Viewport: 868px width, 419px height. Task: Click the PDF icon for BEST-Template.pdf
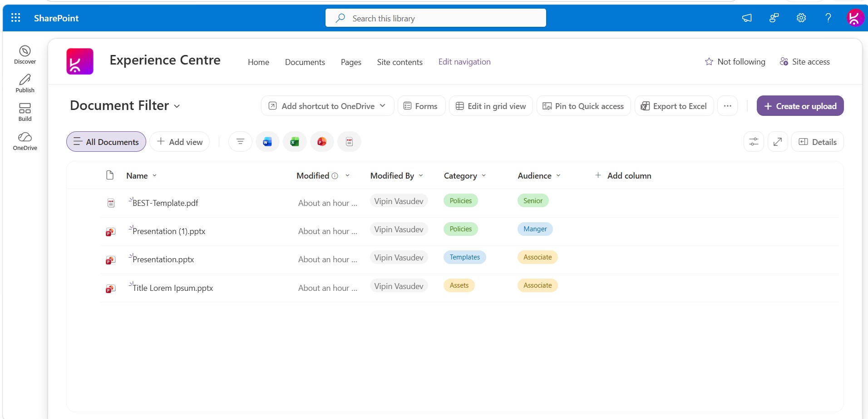(111, 203)
